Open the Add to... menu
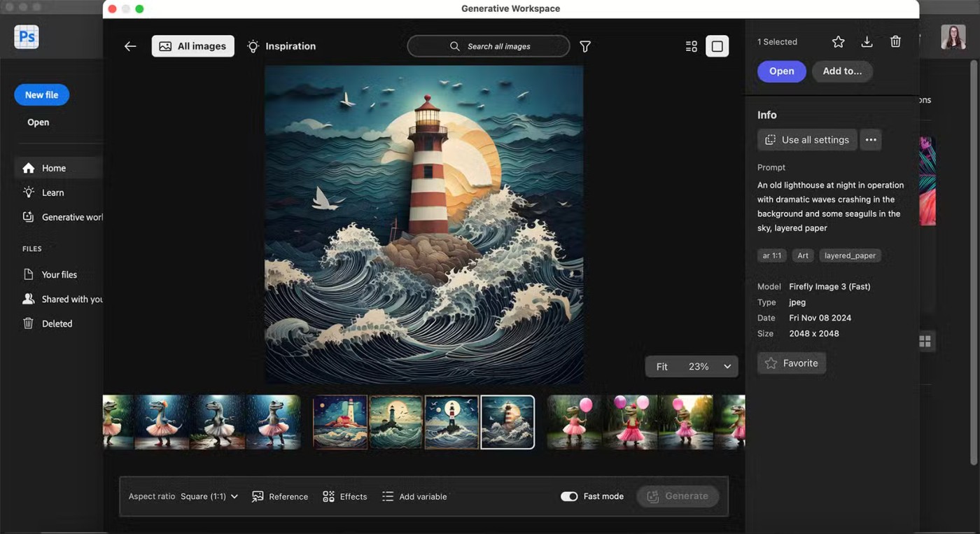Viewport: 980px width, 534px height. coord(842,71)
